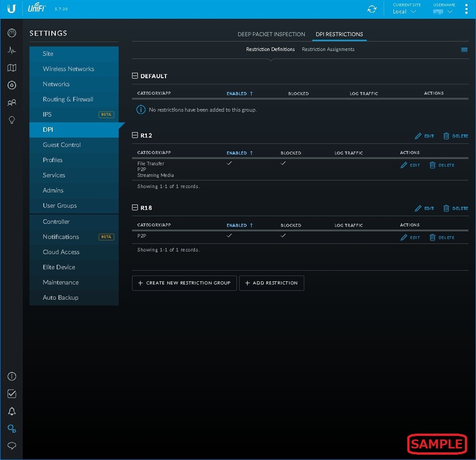Select the DPI Restrictions tab
The width and height of the screenshot is (476, 460).
pos(339,34)
